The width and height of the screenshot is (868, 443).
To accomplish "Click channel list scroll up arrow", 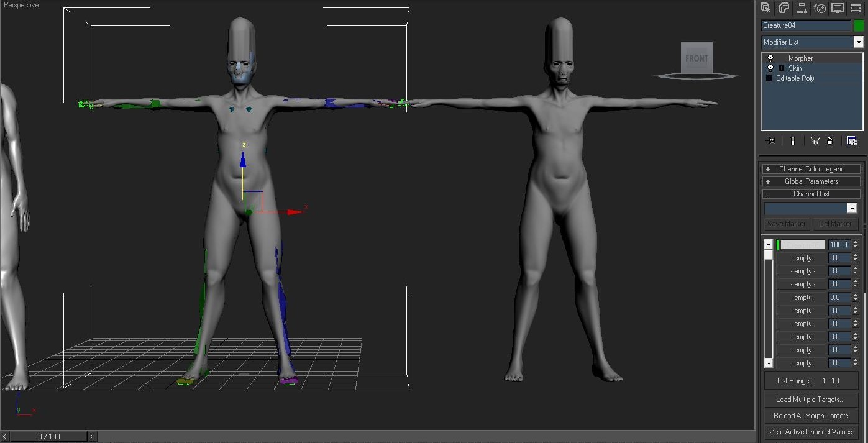I will pos(769,244).
